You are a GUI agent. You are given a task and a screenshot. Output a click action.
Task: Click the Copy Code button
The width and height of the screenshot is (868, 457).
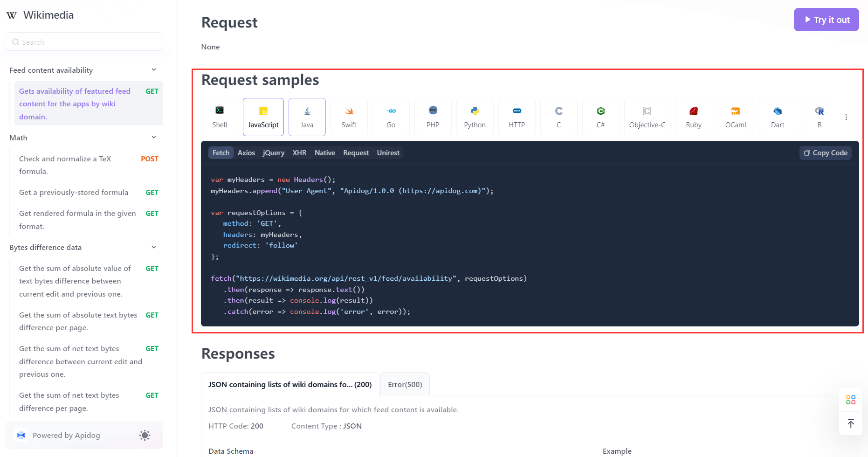tap(826, 153)
